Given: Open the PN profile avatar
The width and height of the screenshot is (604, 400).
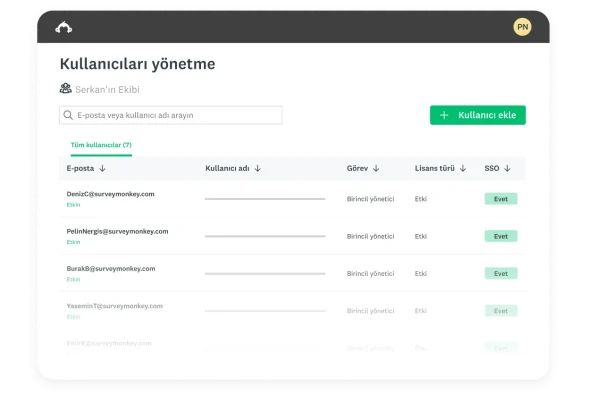Looking at the screenshot, I should tap(522, 27).
